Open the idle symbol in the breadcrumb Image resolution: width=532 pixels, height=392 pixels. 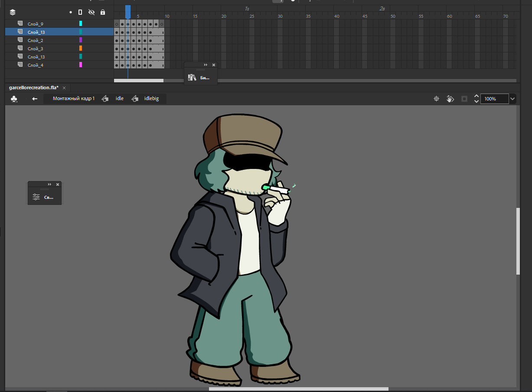[x=119, y=98]
